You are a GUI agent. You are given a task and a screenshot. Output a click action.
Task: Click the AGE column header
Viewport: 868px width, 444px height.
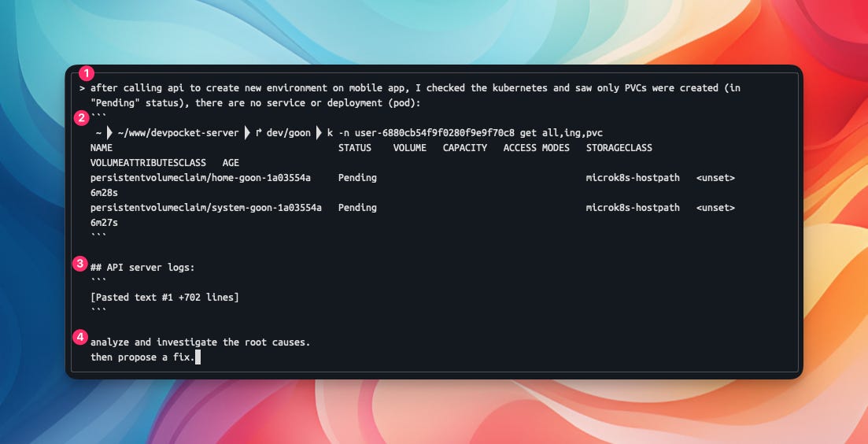coord(231,163)
